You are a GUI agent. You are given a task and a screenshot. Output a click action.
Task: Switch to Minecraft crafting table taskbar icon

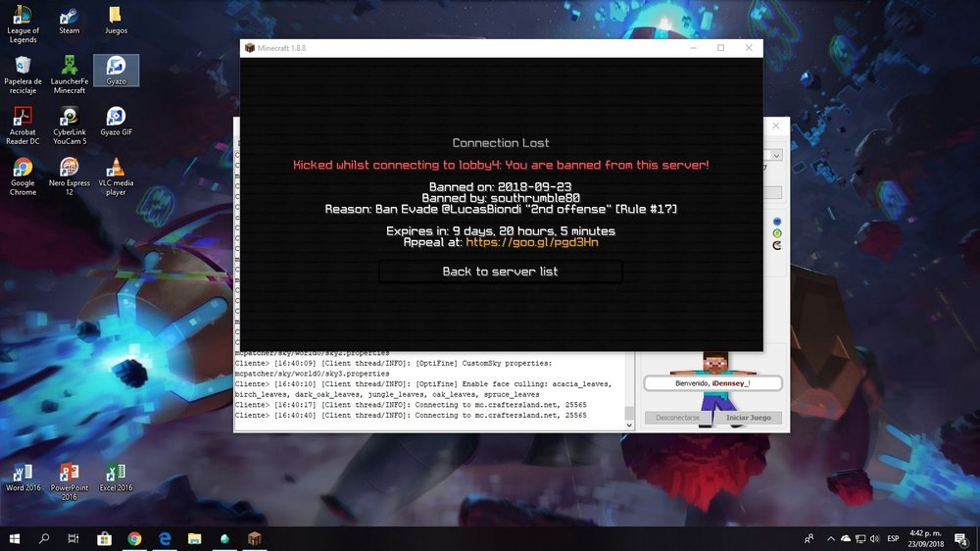pyautogui.click(x=255, y=538)
